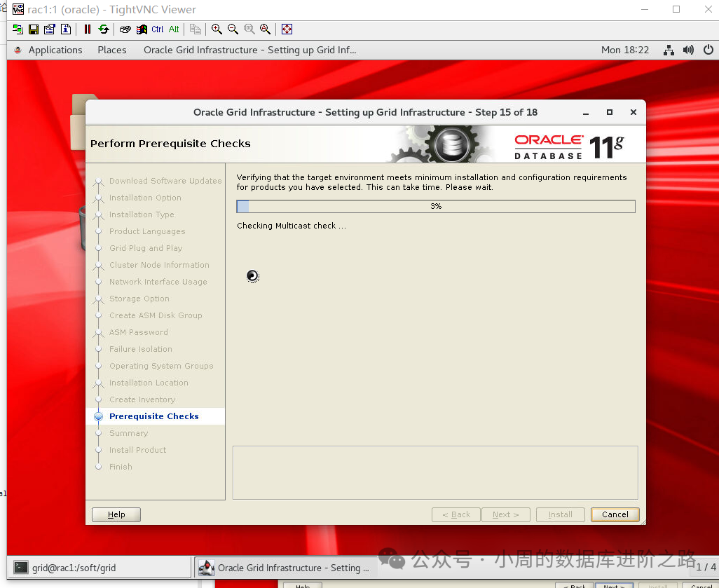Click the 1 / 4 workspace switcher

click(706, 567)
